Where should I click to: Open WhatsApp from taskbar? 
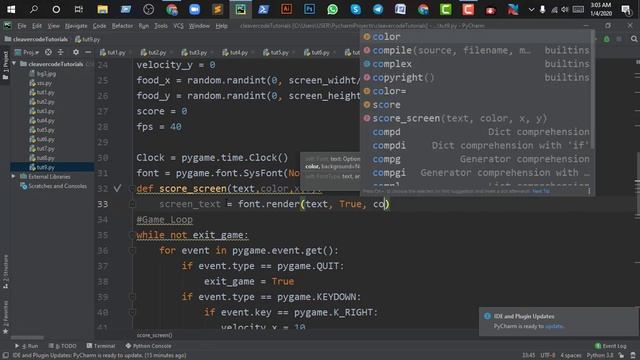pos(332,9)
